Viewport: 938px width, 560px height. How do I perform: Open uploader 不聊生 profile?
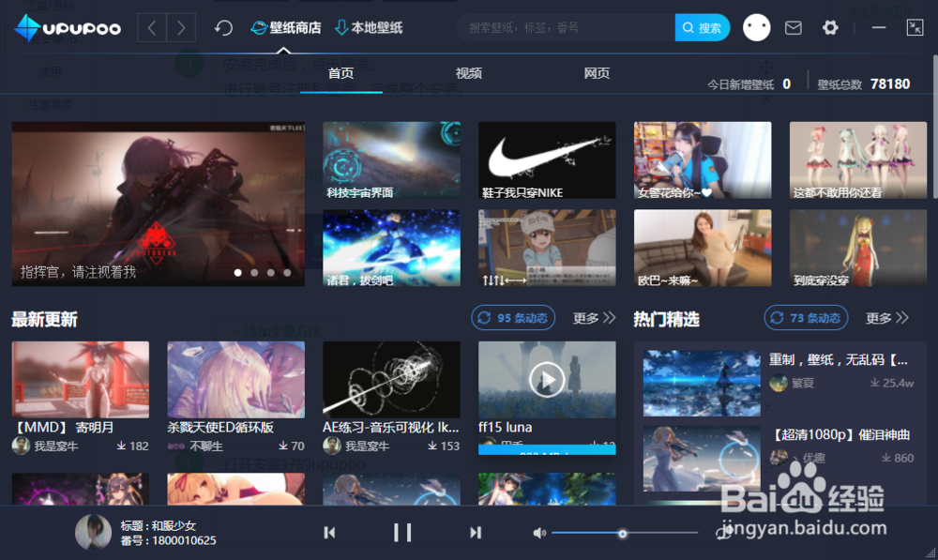[195, 446]
